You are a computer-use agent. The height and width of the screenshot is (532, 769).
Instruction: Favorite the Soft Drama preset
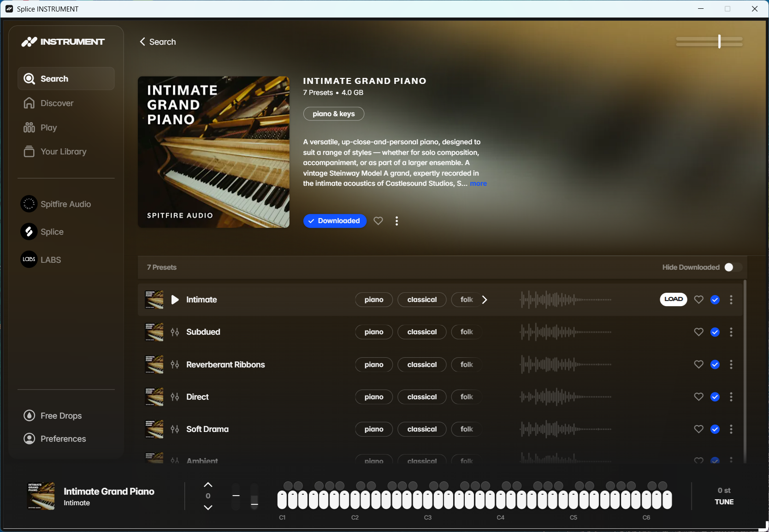(698, 429)
